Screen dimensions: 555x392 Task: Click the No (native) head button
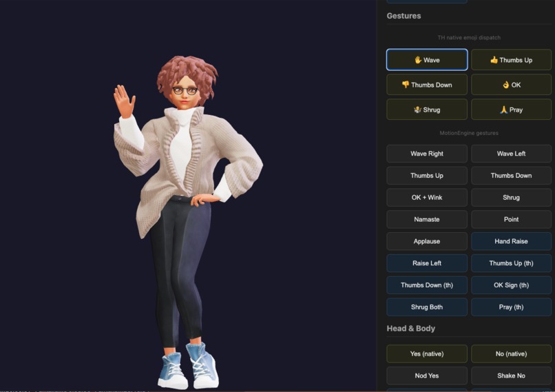pyautogui.click(x=511, y=354)
